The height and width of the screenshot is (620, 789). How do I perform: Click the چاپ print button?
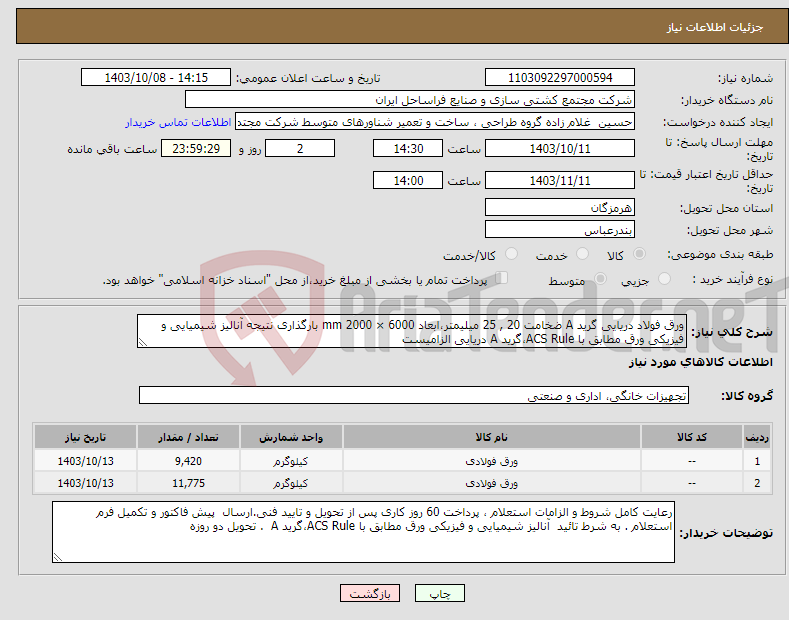[x=440, y=594]
